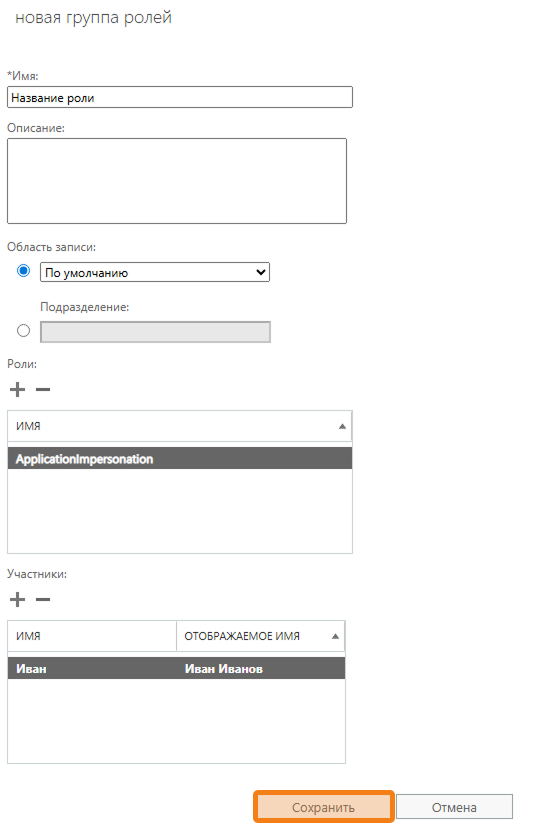Sort members by ОТОБРАЖАЕМОЕ ИМЯ column header

261,636
